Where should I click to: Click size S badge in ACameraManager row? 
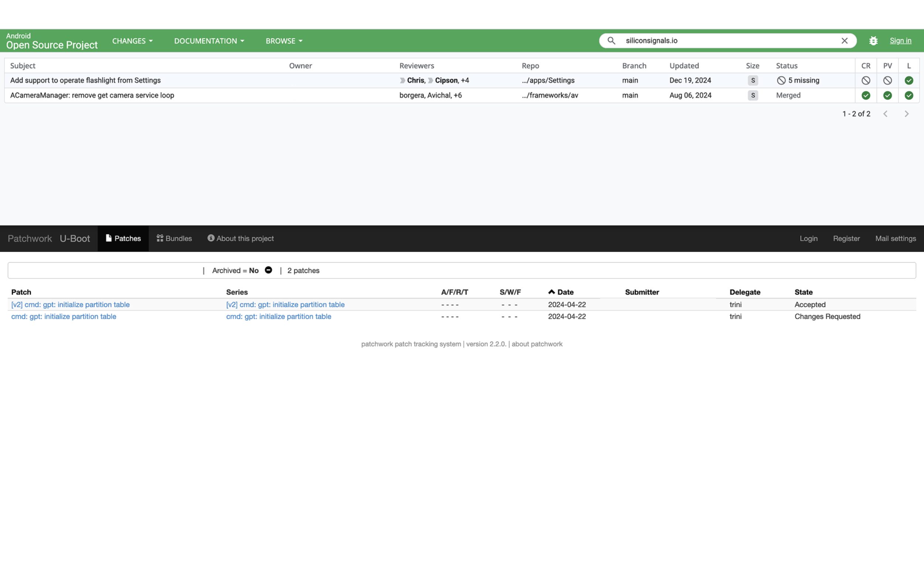click(x=753, y=95)
